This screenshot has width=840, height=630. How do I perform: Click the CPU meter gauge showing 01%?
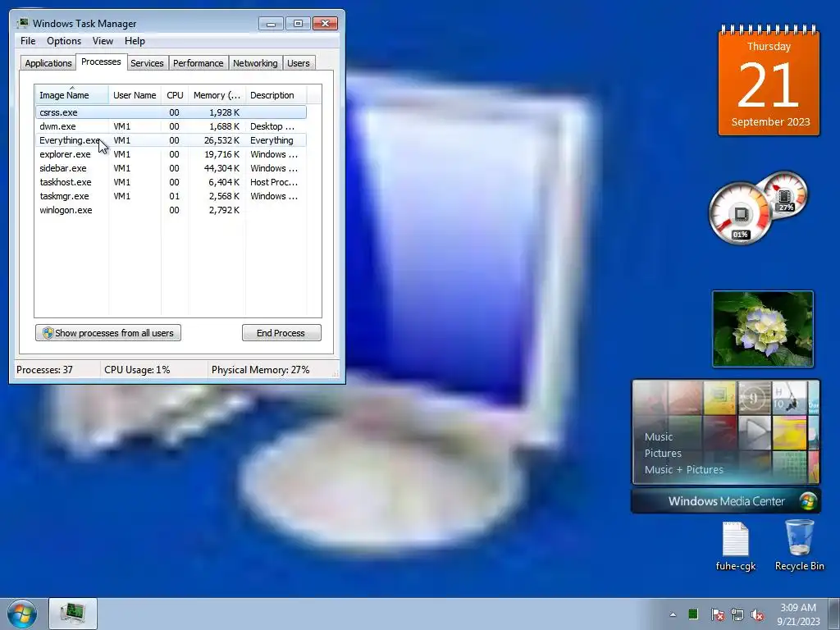741,213
